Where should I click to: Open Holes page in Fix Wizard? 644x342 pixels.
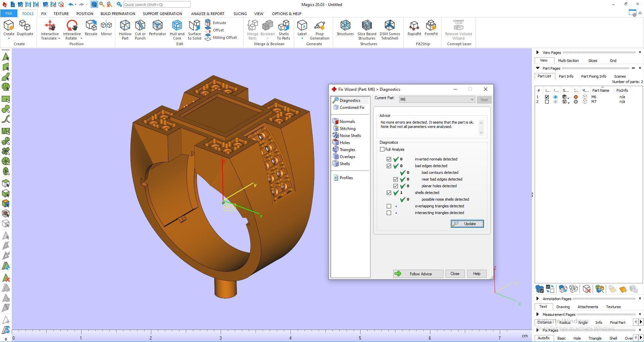341,143
